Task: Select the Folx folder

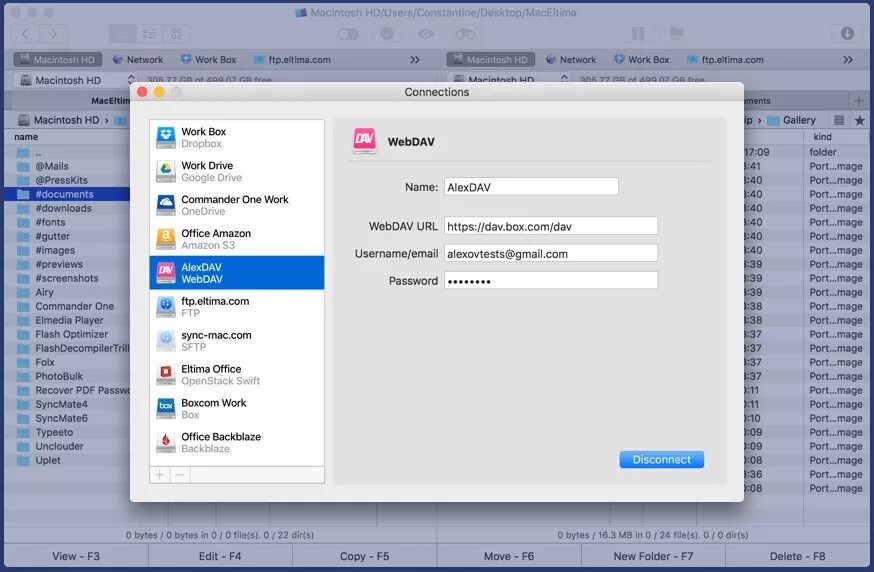Action: (67, 362)
